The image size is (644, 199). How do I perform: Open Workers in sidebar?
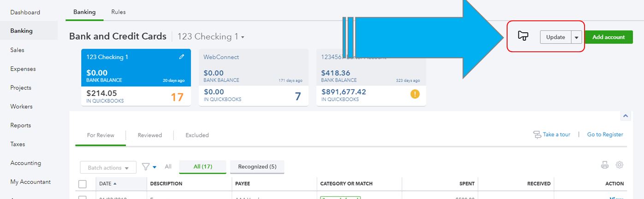pyautogui.click(x=22, y=106)
